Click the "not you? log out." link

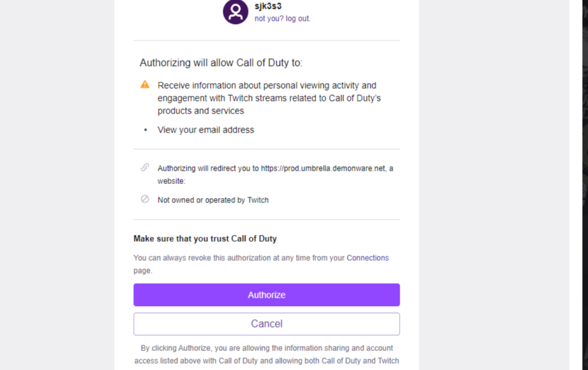pos(283,18)
